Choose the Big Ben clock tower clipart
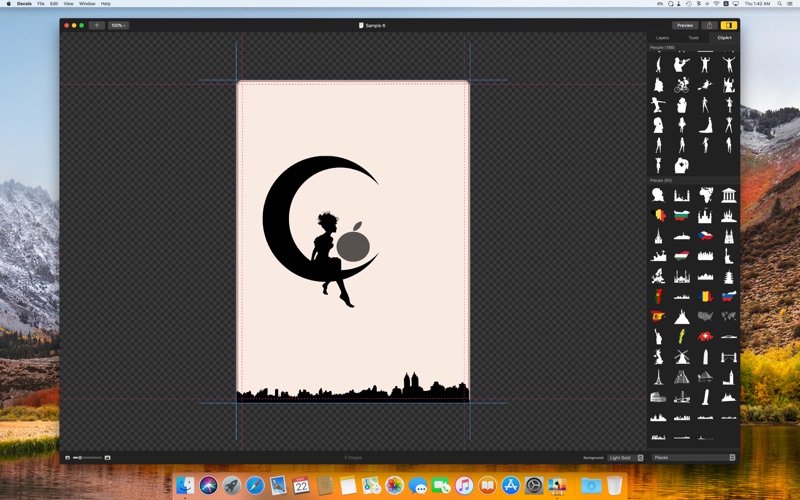This screenshot has width=800, height=500. [x=729, y=377]
